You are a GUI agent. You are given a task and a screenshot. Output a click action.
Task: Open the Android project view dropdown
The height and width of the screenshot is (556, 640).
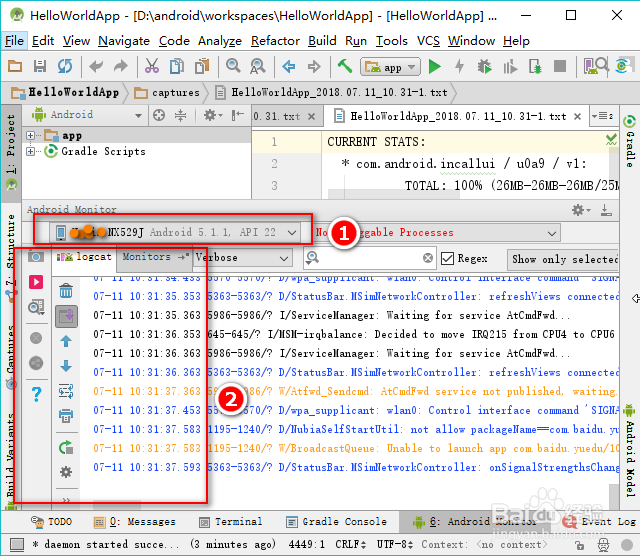tap(87, 115)
